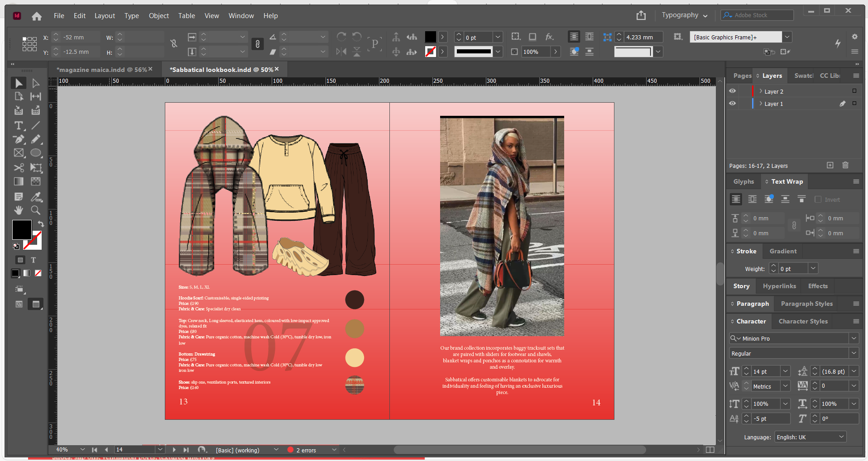Hide Layer 2 with eye icon

click(x=732, y=91)
